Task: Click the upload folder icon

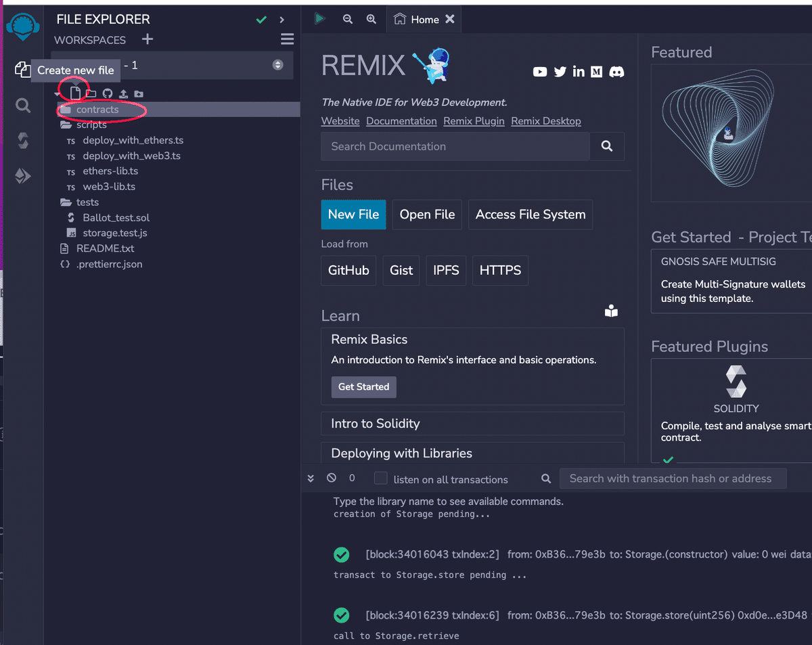Action: pyautogui.click(x=138, y=94)
